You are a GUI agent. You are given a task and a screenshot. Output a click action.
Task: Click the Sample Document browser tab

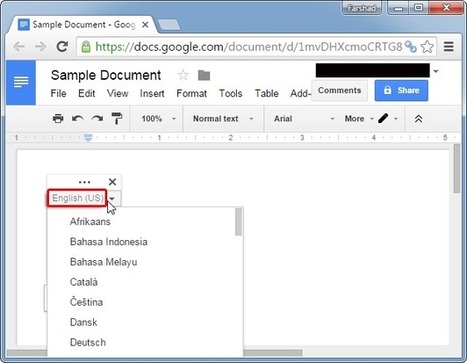pos(84,25)
